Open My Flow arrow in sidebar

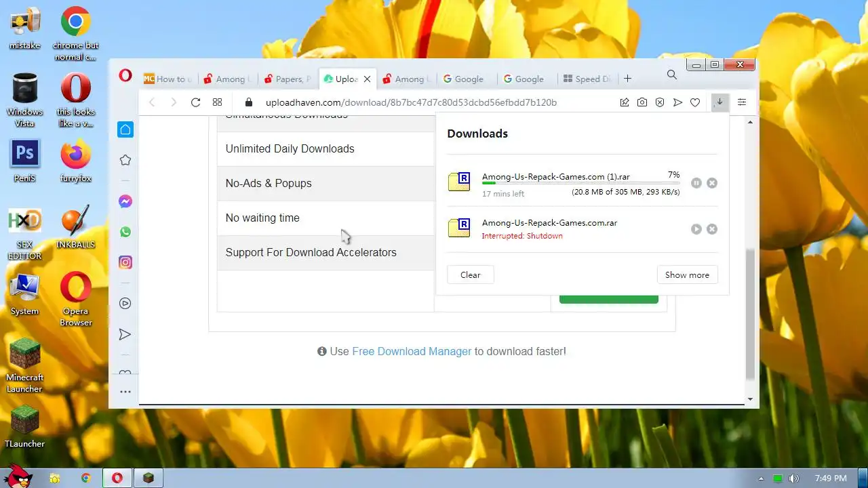[125, 334]
